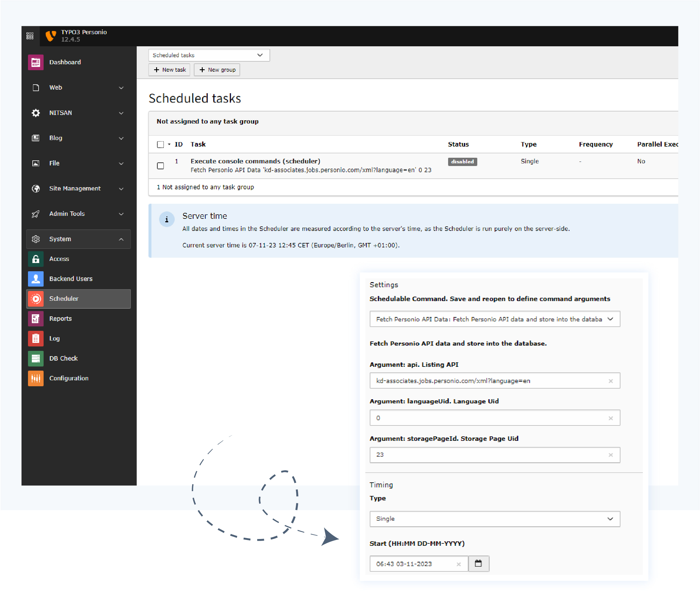Image resolution: width=700 pixels, height=595 pixels.
Task: Click the New task button
Action: coord(169,70)
